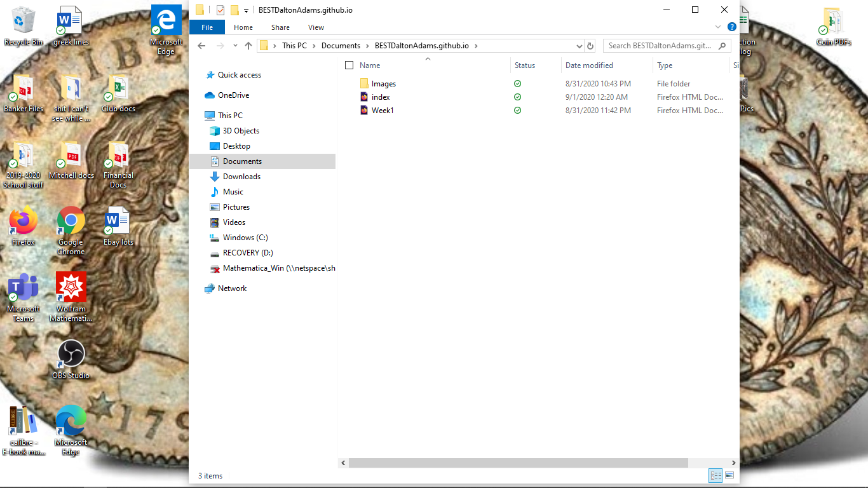Switch to Details view layout icon
The width and height of the screenshot is (868, 488).
tap(716, 475)
